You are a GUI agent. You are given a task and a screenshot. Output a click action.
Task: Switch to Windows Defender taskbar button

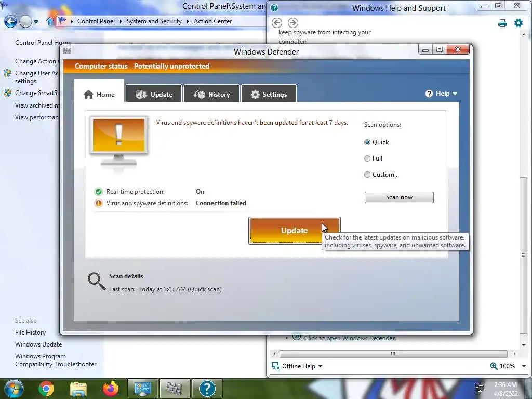click(175, 389)
